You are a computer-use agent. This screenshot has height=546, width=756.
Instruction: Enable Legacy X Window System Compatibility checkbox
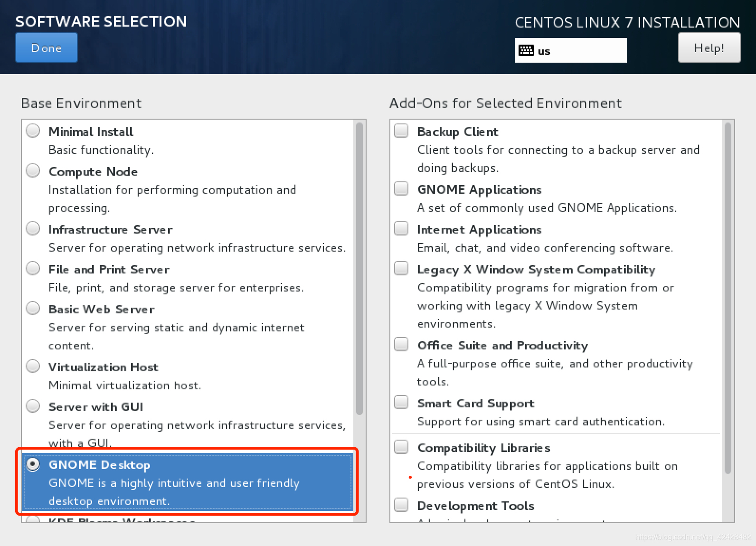[x=401, y=268]
